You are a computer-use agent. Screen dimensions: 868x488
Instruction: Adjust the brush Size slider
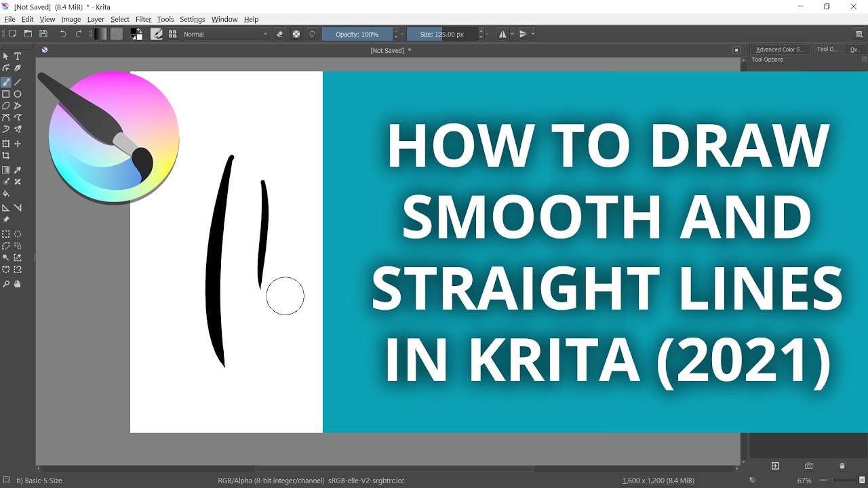point(442,34)
